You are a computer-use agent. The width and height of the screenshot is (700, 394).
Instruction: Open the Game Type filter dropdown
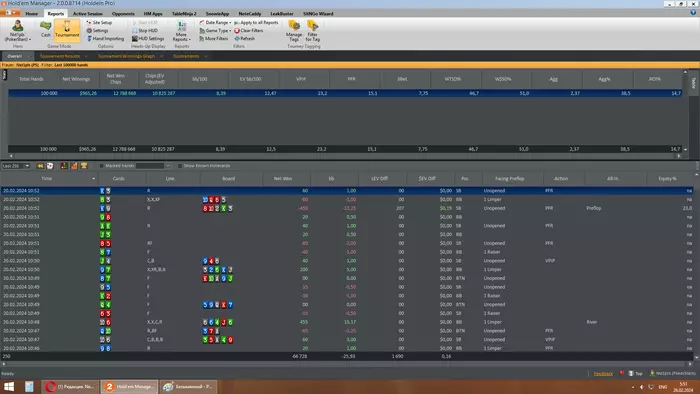point(215,30)
